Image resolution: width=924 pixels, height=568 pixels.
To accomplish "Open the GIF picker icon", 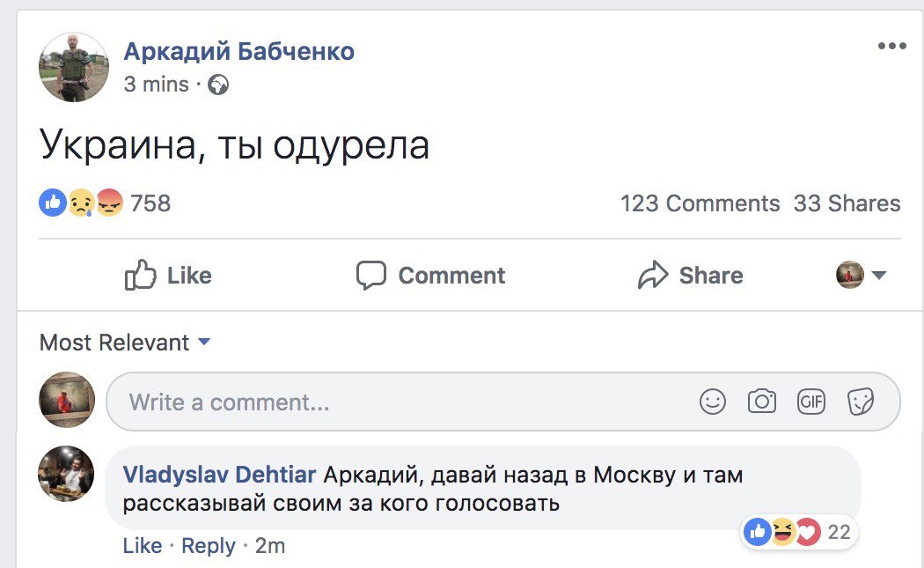I will (810, 402).
